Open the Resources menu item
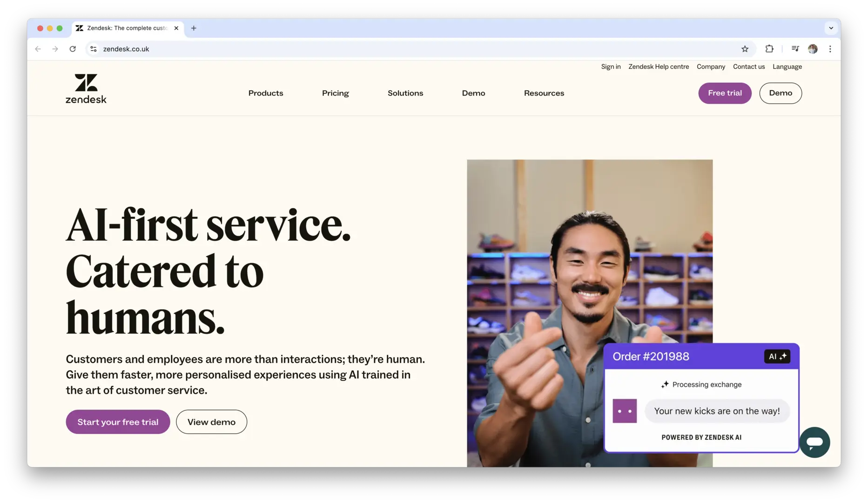Image resolution: width=868 pixels, height=503 pixels. pos(544,93)
